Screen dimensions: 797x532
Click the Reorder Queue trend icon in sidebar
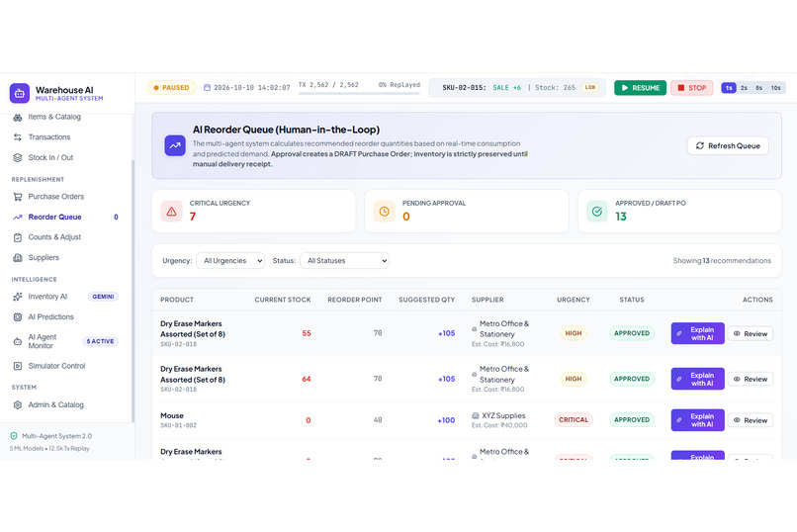[18, 217]
